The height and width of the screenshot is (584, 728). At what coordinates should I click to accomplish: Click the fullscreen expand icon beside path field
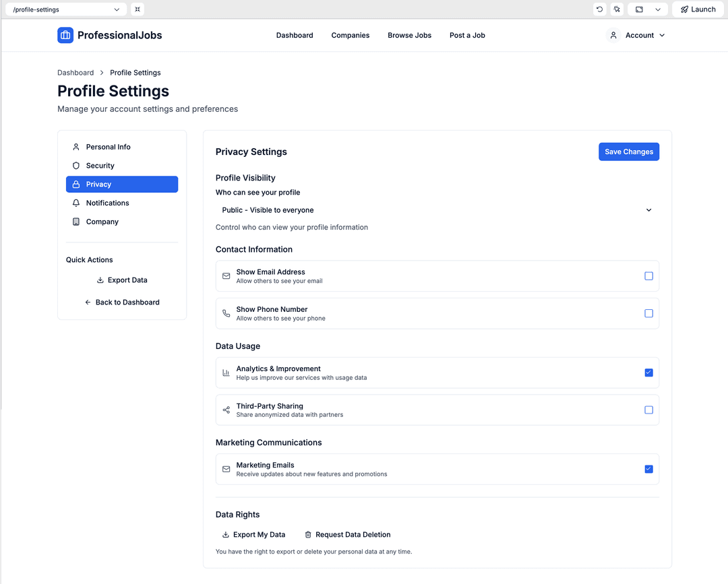138,9
